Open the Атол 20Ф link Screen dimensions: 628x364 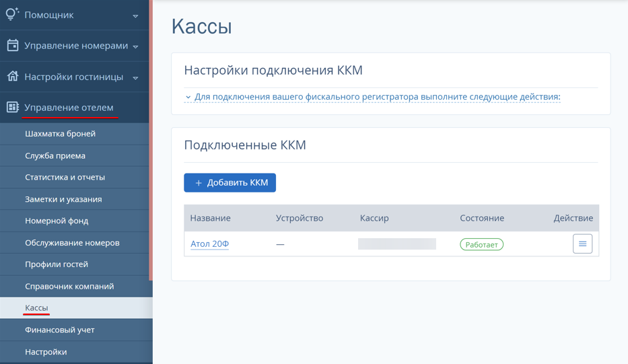(209, 244)
